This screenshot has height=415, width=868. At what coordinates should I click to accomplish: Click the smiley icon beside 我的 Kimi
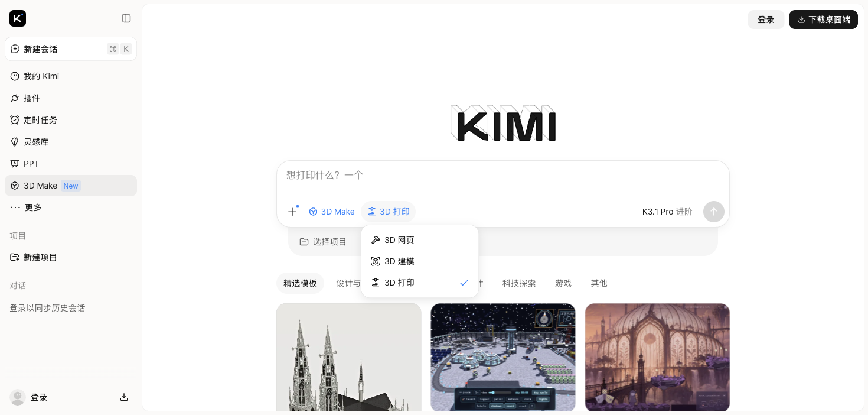15,76
